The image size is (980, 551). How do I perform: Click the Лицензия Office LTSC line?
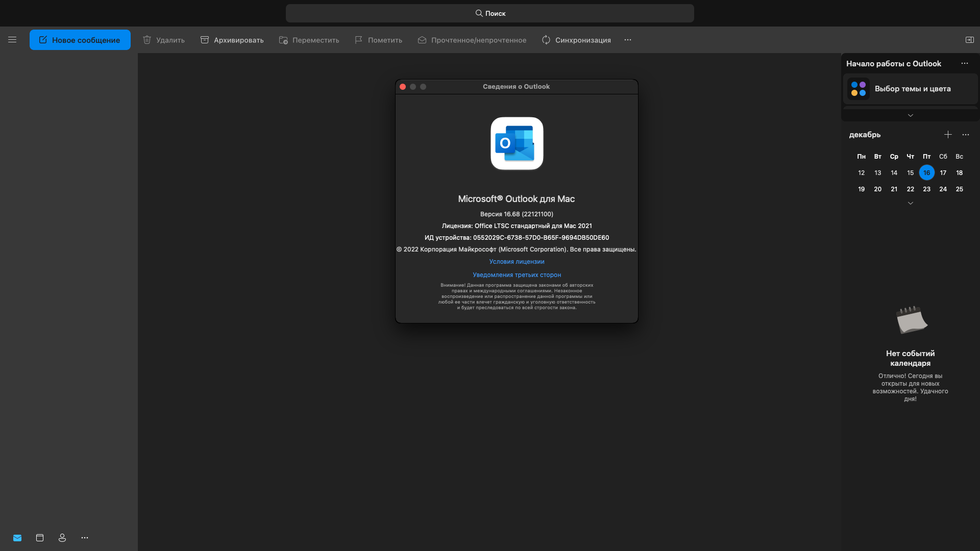pos(517,226)
